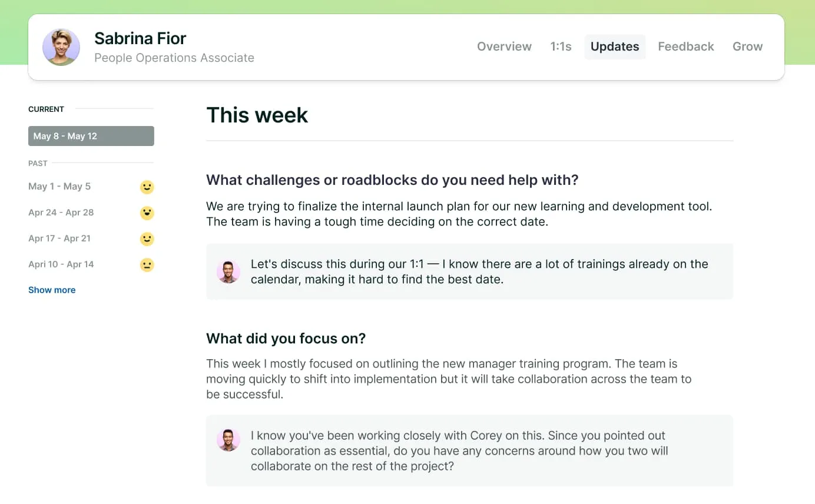Image resolution: width=815 pixels, height=504 pixels.
Task: Click the manager avatar in the 1:1 comment
Action: (x=228, y=271)
